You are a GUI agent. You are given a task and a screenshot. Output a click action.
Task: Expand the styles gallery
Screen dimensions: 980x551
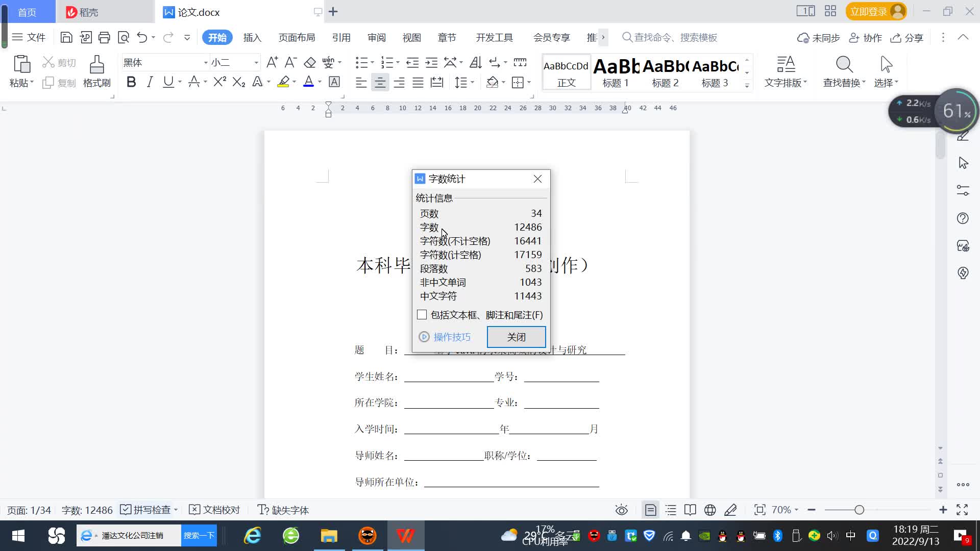(747, 85)
